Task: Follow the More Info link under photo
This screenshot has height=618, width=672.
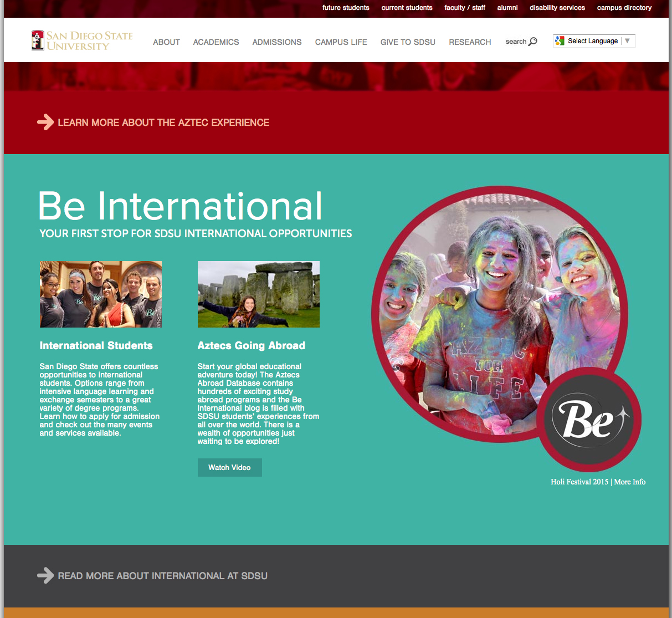Action: (630, 482)
